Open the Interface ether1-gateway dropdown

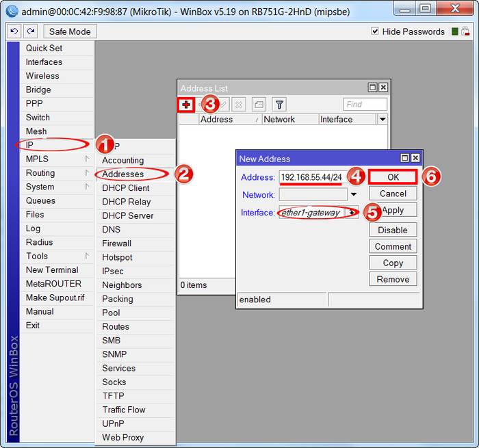(352, 213)
